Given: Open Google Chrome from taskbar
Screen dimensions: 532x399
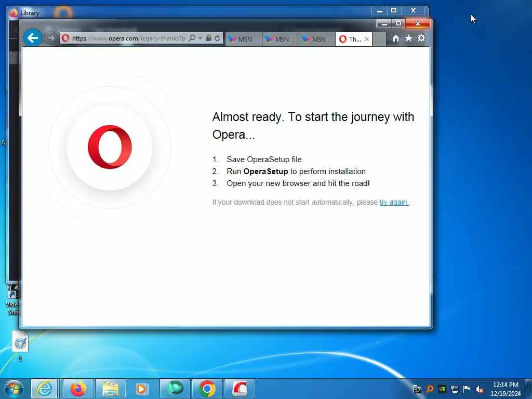Looking at the screenshot, I should coord(207,389).
